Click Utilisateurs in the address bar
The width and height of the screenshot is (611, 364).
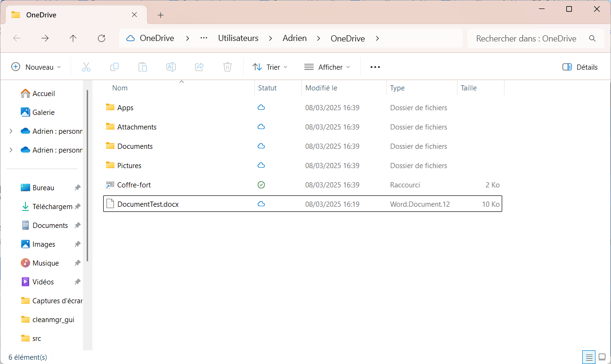click(238, 38)
